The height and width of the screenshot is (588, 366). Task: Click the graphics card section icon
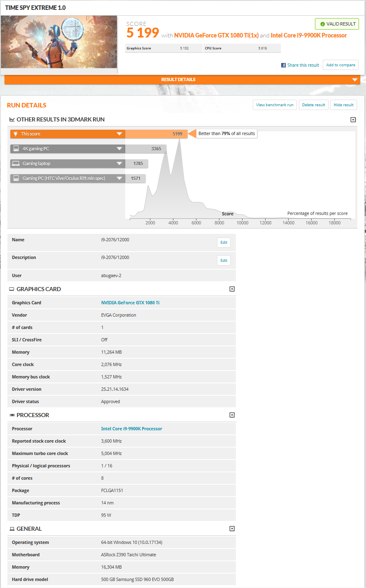pos(12,289)
